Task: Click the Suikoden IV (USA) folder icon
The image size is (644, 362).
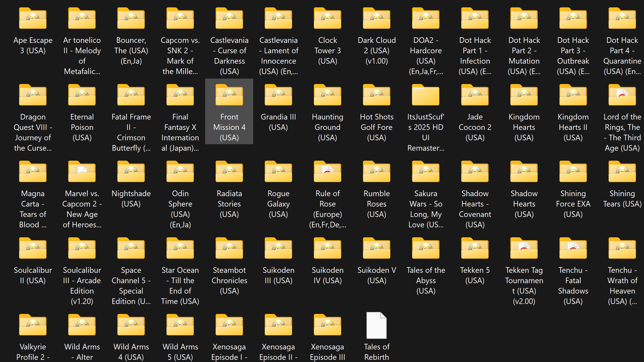Action: pyautogui.click(x=327, y=248)
